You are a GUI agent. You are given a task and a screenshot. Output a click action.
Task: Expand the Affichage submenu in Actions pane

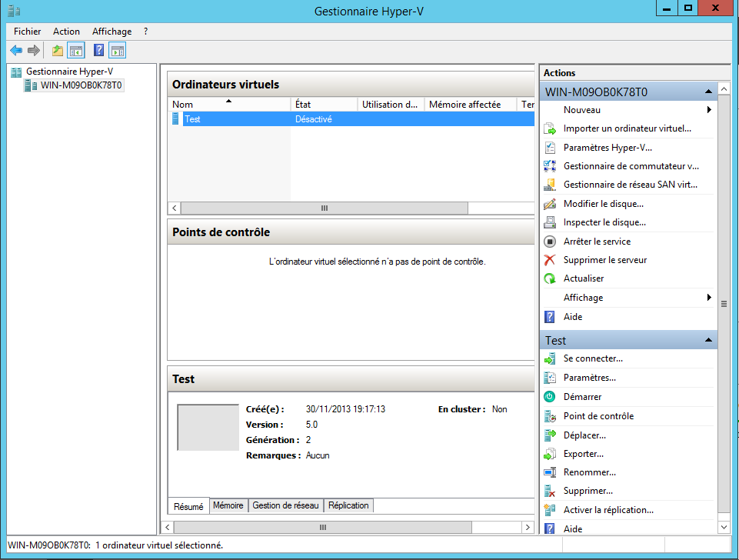pyautogui.click(x=709, y=298)
